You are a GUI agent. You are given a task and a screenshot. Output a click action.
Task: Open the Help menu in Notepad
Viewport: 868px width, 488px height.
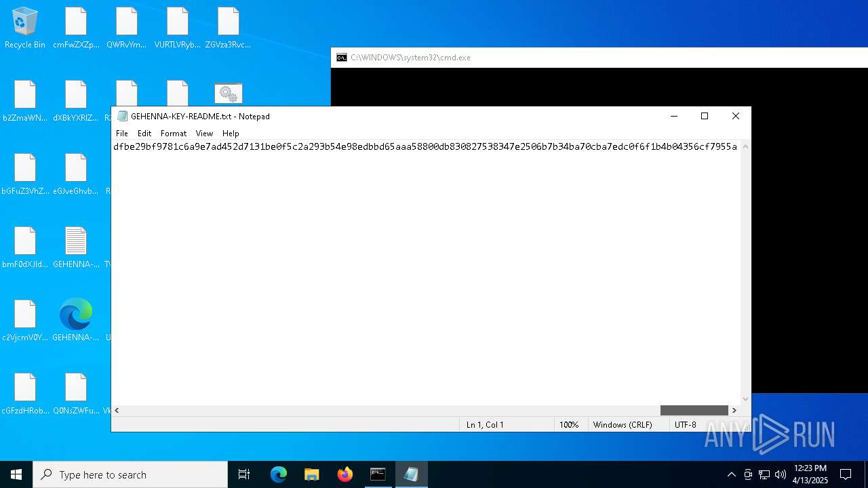coord(231,134)
